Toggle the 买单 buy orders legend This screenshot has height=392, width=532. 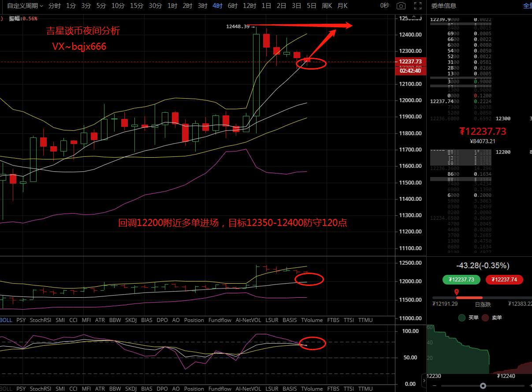[468, 318]
